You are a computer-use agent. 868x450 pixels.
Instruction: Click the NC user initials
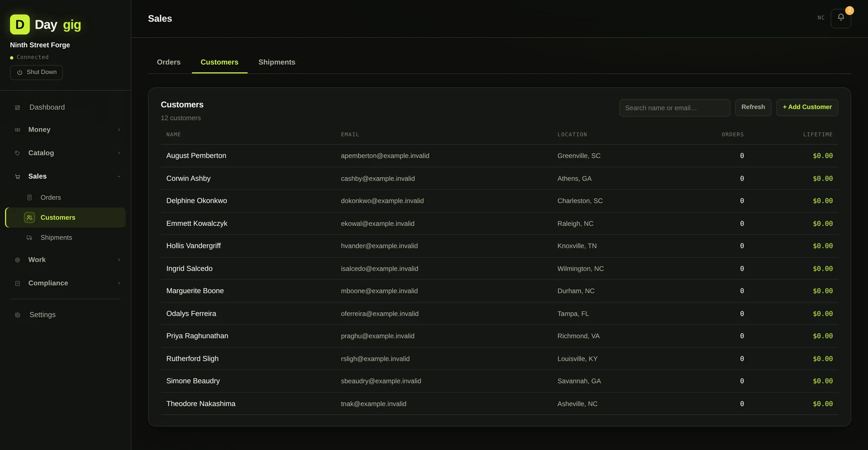(x=821, y=18)
